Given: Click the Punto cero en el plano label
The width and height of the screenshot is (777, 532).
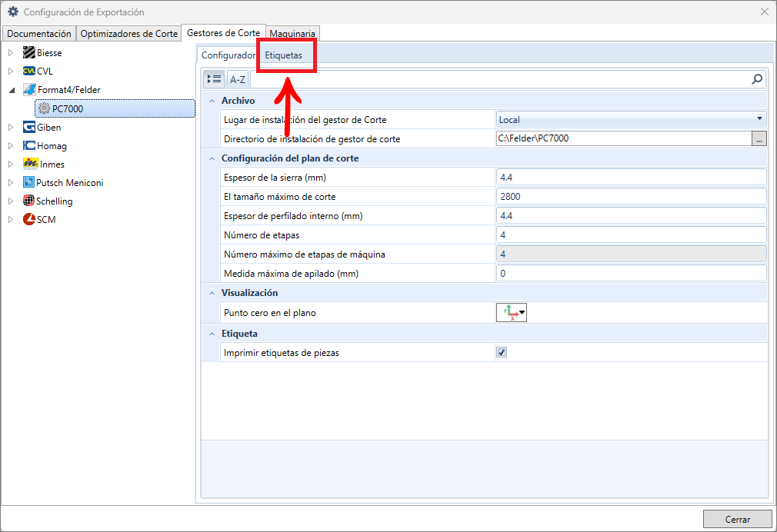Looking at the screenshot, I should pos(269,313).
